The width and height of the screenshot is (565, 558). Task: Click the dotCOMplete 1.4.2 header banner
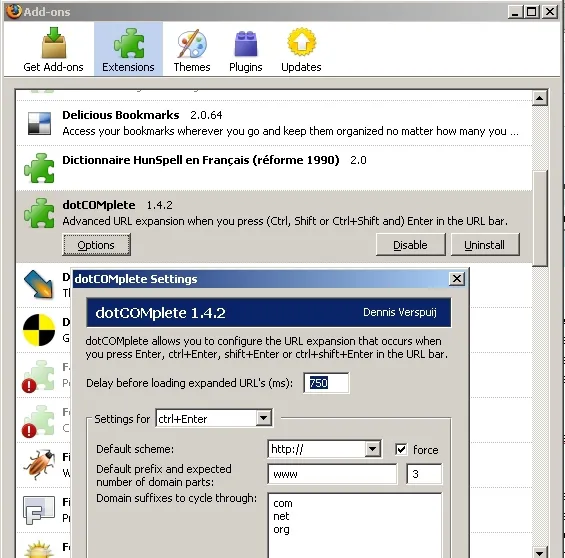coord(268,312)
